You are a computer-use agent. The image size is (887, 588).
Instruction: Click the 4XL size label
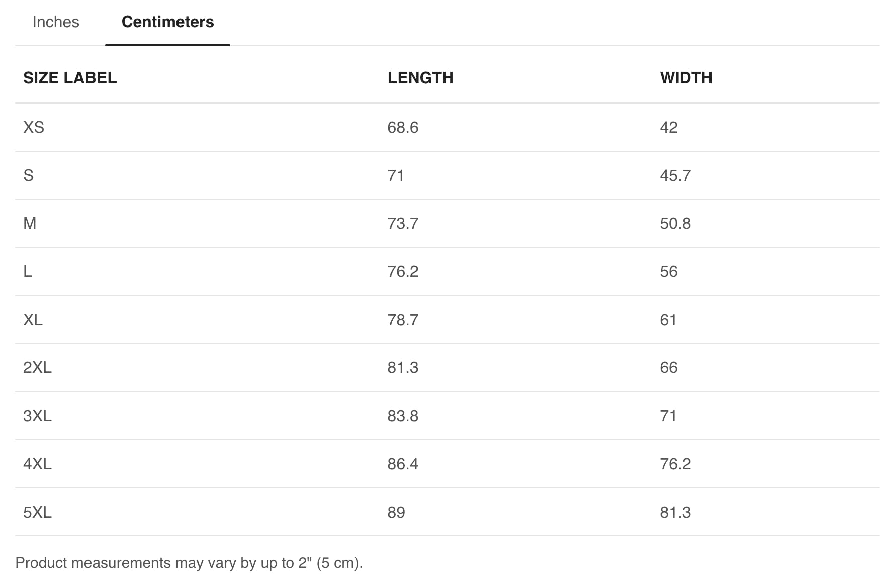click(37, 464)
